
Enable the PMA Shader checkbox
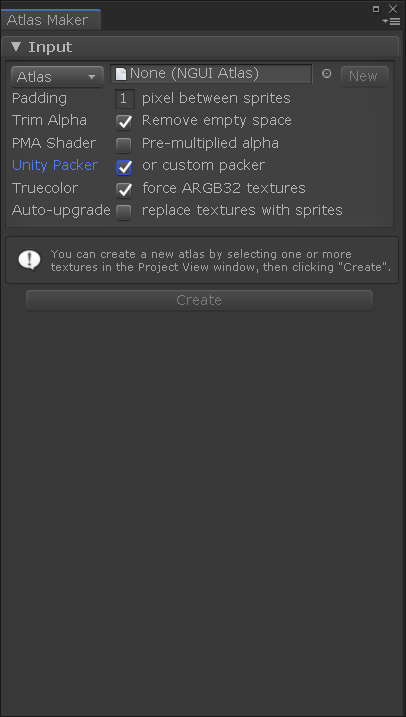(124, 145)
